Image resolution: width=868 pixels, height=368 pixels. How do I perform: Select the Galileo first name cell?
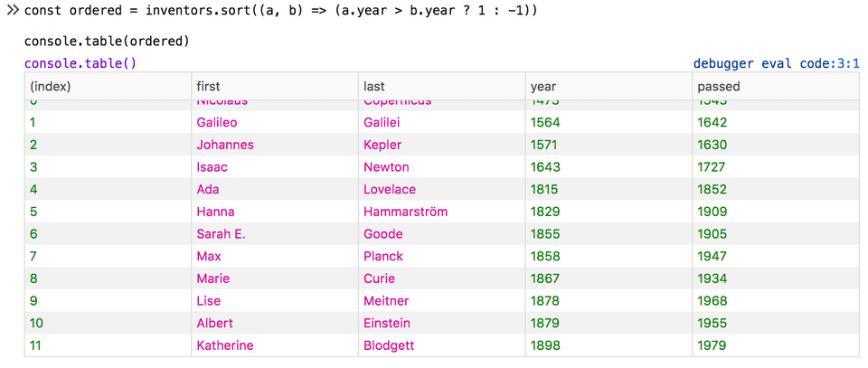tap(216, 123)
